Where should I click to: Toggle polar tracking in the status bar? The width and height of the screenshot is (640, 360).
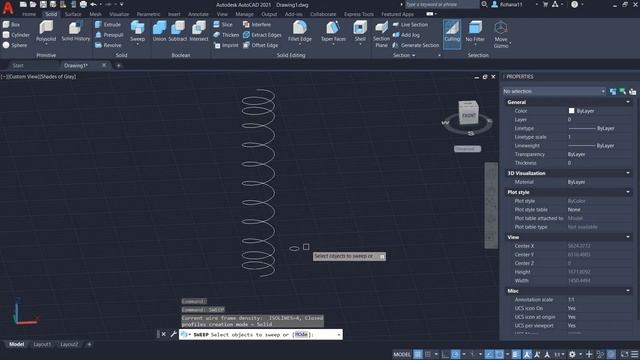point(456,354)
